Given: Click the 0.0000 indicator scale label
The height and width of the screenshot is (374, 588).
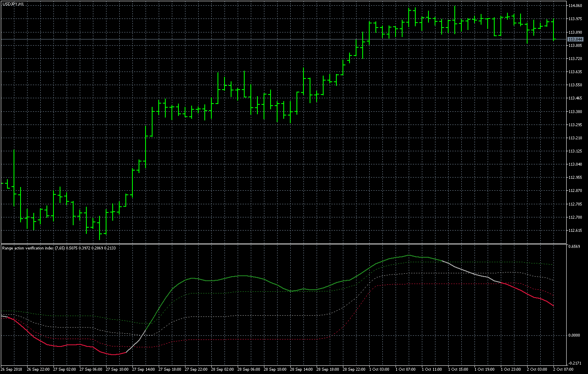Looking at the screenshot, I should (x=574, y=335).
